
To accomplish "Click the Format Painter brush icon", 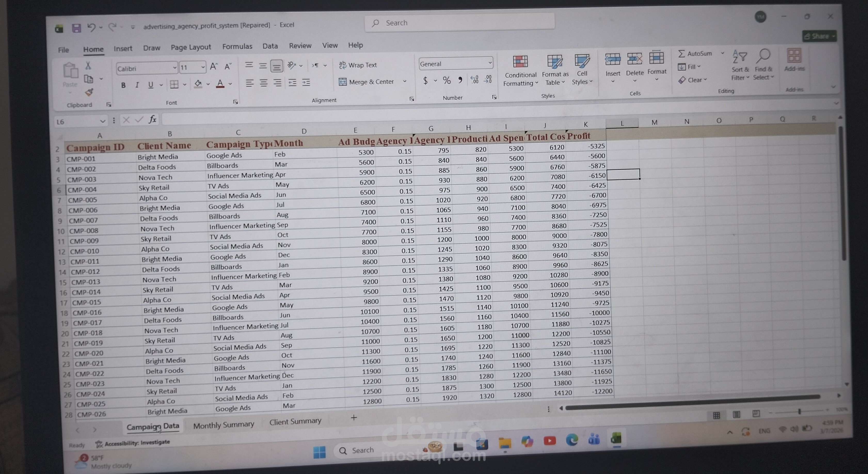I will 89,92.
